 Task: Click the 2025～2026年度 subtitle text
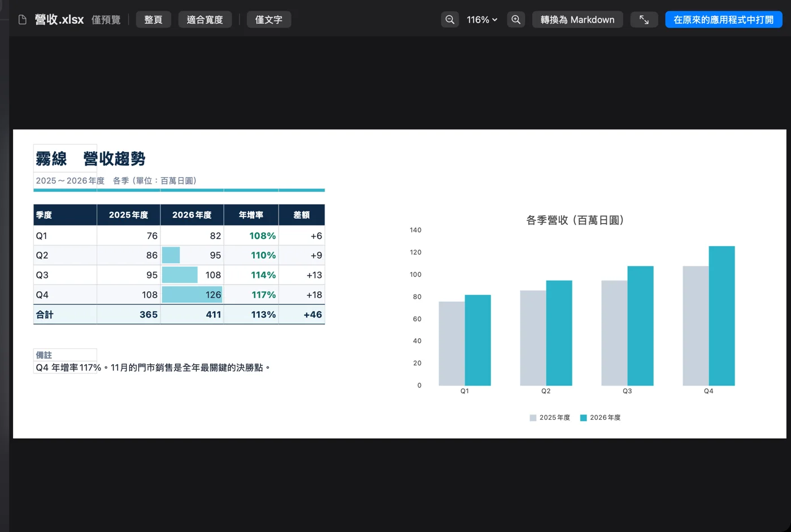116,181
